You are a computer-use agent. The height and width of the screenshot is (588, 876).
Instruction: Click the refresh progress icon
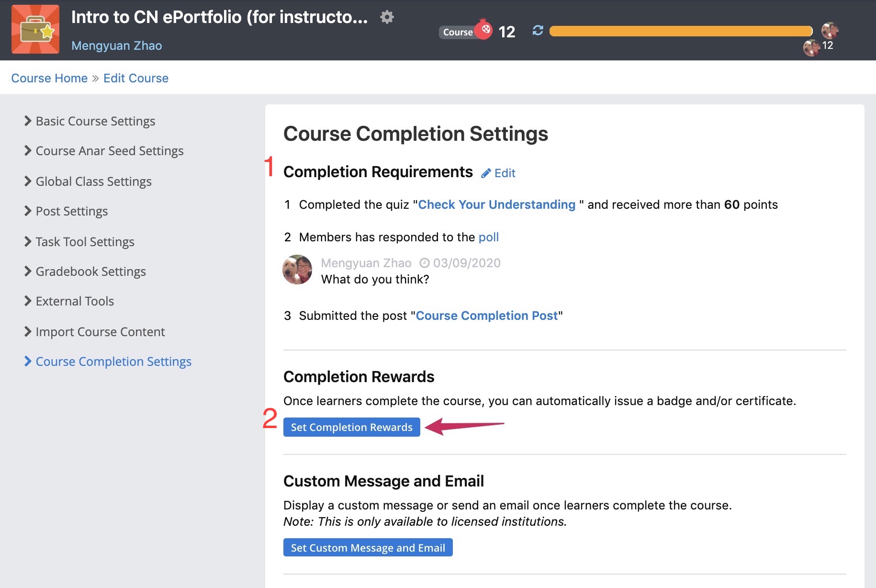click(538, 31)
